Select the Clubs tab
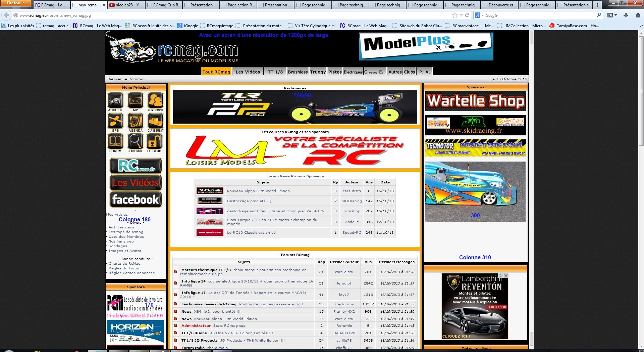This screenshot has width=644, height=352. tap(410, 72)
